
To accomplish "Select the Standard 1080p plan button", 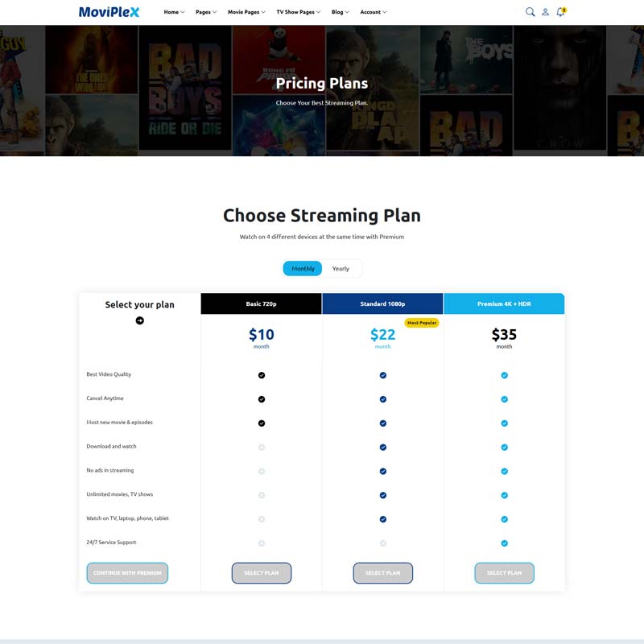I will [x=382, y=573].
